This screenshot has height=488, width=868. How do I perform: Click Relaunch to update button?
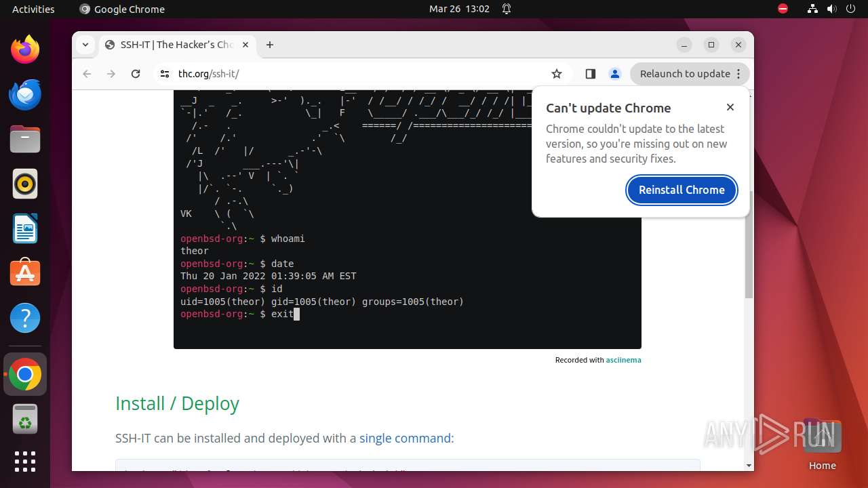pyautogui.click(x=690, y=74)
